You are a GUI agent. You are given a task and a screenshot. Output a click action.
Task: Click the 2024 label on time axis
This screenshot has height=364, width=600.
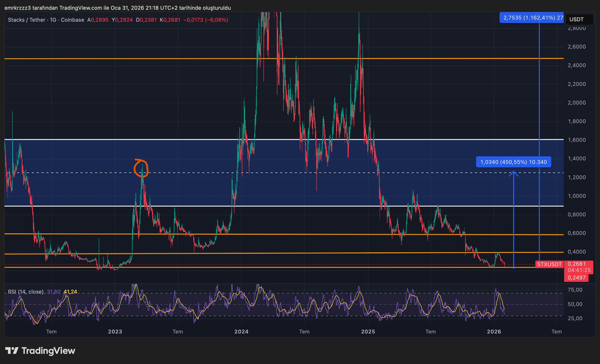click(x=241, y=332)
